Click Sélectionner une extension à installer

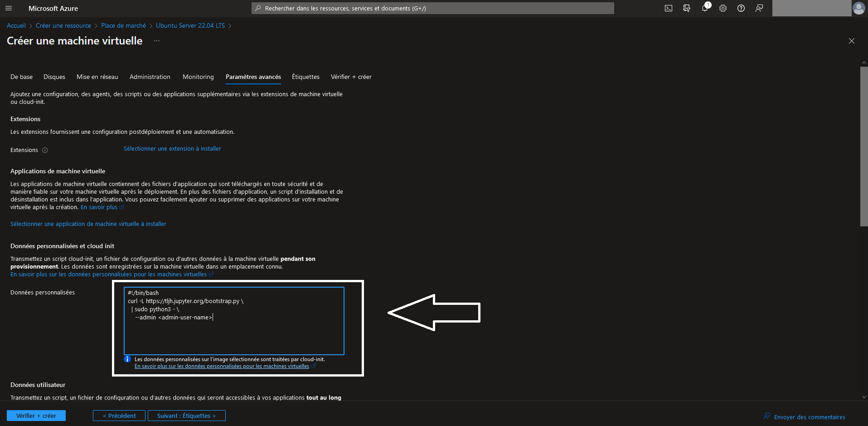click(x=172, y=148)
